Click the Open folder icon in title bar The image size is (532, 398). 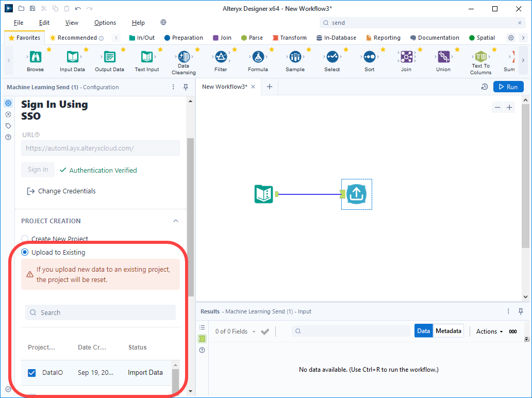pyautogui.click(x=21, y=8)
